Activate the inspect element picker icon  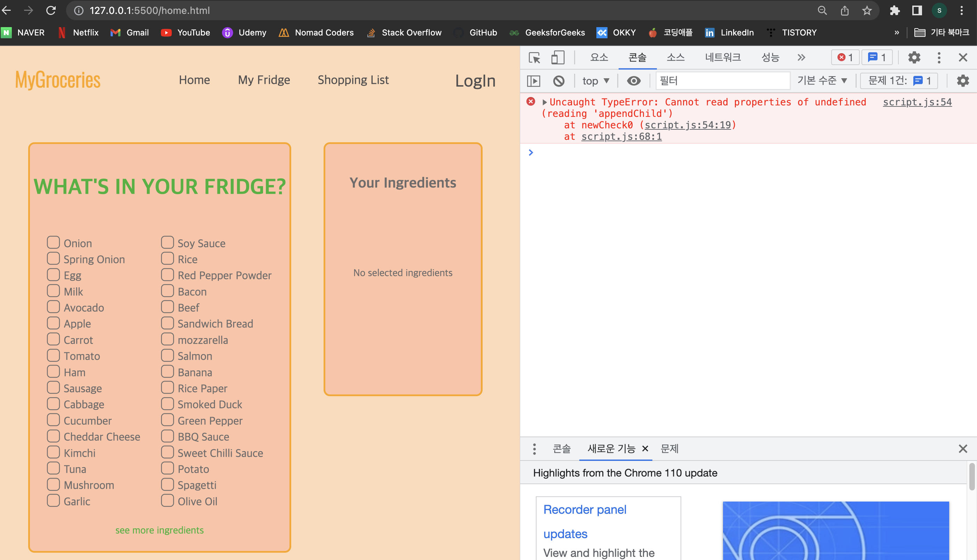[x=534, y=58]
